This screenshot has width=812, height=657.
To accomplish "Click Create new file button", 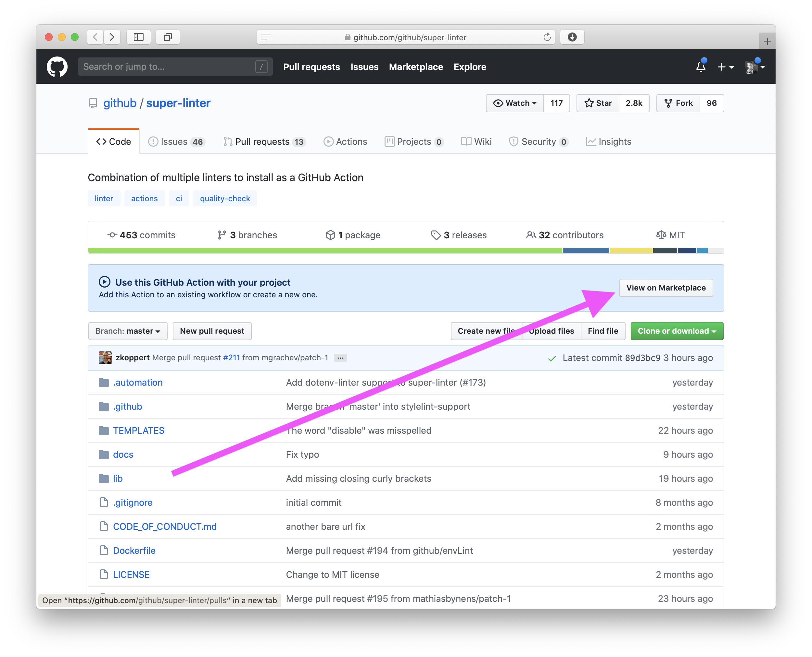I will (x=486, y=331).
